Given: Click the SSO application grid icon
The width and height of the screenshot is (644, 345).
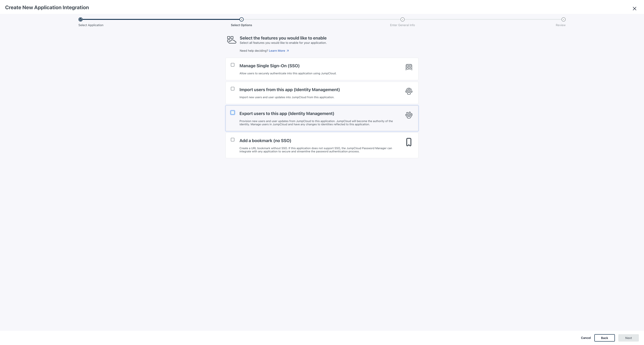Looking at the screenshot, I should [409, 67].
